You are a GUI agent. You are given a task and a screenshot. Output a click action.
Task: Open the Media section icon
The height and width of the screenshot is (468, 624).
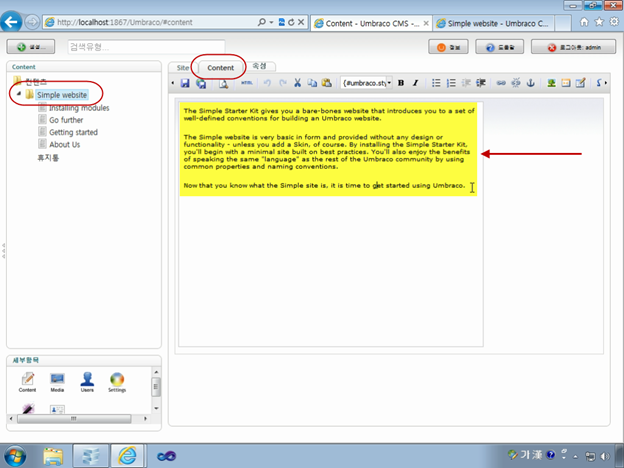coord(57,382)
